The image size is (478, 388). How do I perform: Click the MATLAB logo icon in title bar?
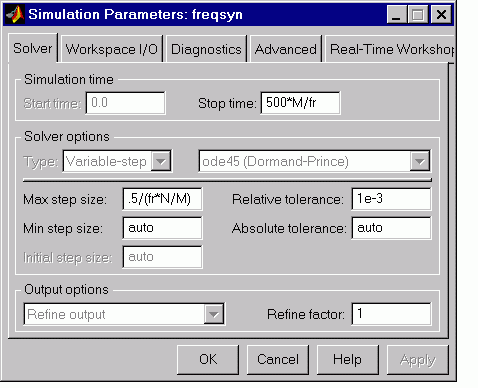coord(15,14)
